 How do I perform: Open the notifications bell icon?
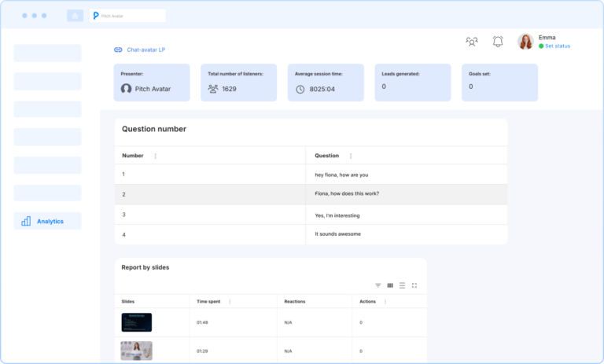(498, 42)
